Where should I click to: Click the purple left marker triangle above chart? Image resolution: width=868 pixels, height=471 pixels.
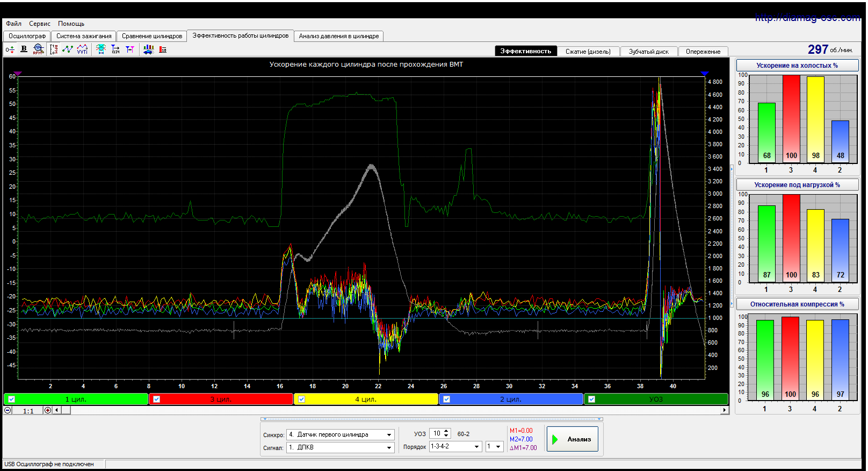18,74
